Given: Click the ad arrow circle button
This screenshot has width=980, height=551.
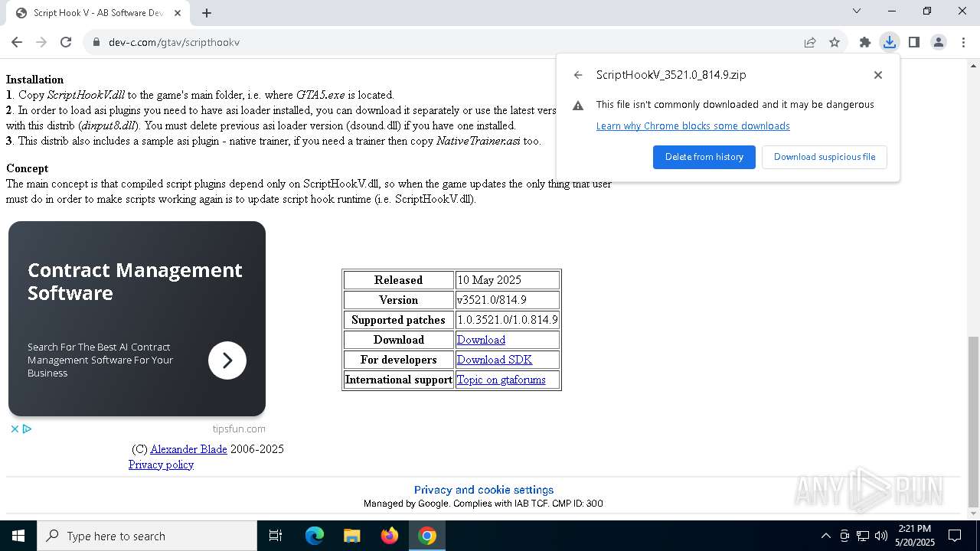Looking at the screenshot, I should [x=227, y=360].
